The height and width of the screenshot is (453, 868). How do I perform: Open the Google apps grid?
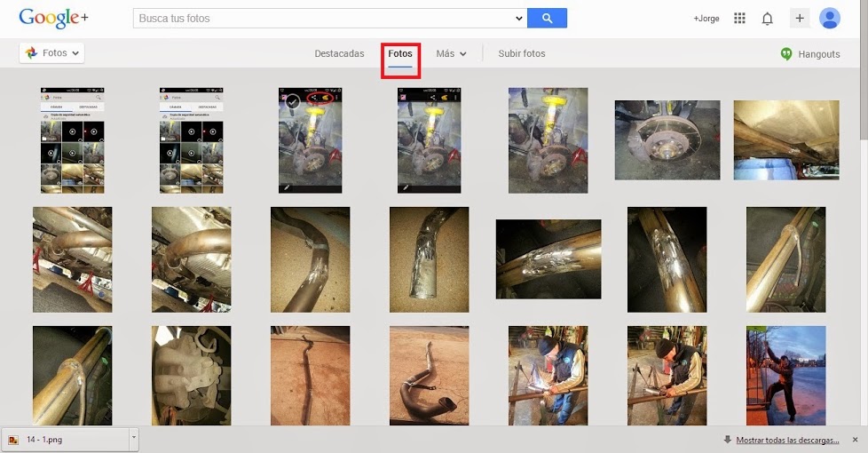[739, 19]
